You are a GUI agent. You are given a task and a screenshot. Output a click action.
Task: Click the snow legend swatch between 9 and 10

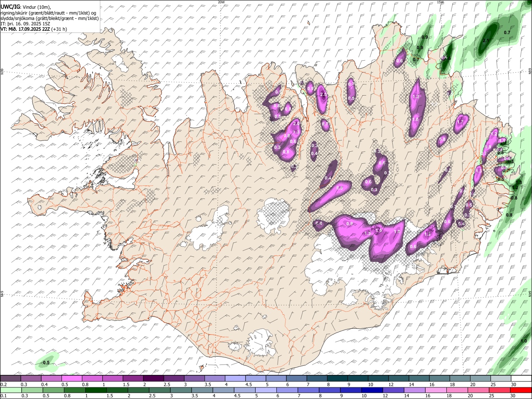pyautogui.click(x=357, y=379)
